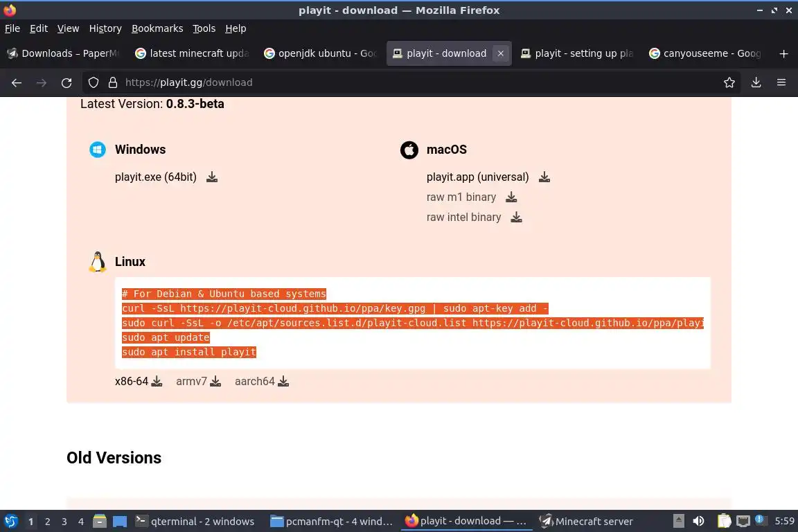This screenshot has height=532, width=798.
Task: Open the History menu
Action: (105, 28)
